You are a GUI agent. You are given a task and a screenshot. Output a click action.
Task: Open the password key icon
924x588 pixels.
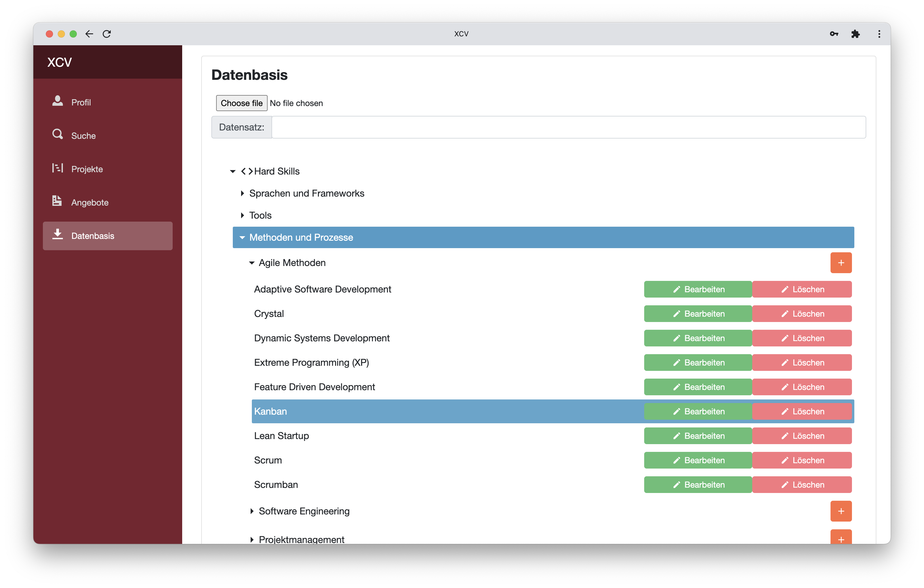[x=834, y=34]
